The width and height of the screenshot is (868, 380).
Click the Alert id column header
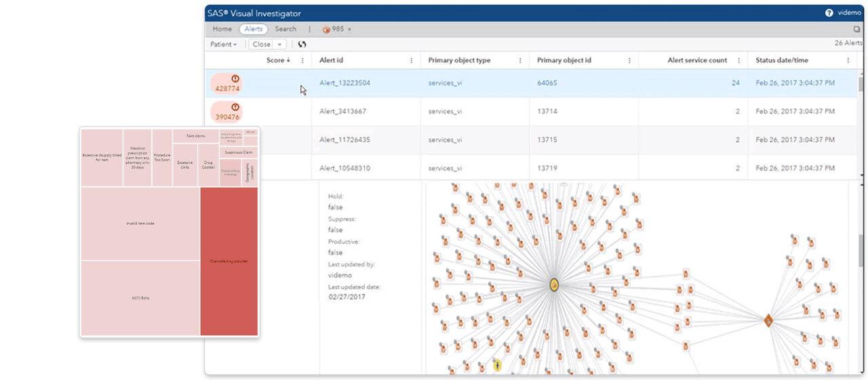coord(333,60)
